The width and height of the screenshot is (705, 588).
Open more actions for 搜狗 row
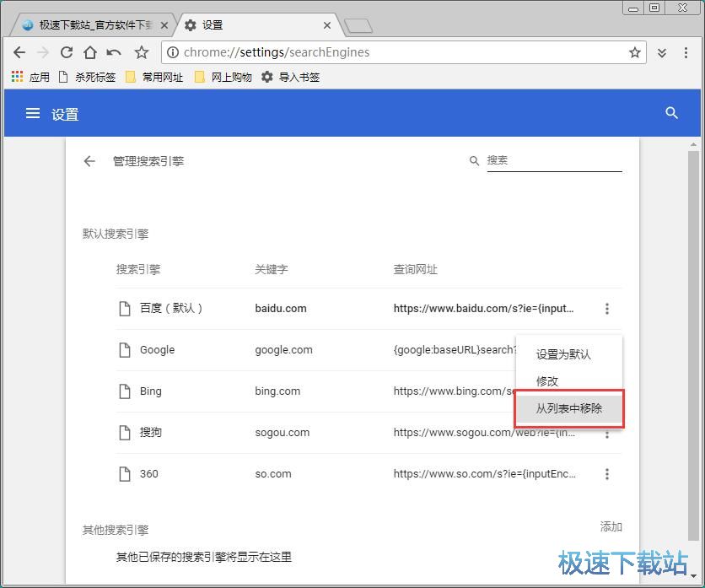607,434
